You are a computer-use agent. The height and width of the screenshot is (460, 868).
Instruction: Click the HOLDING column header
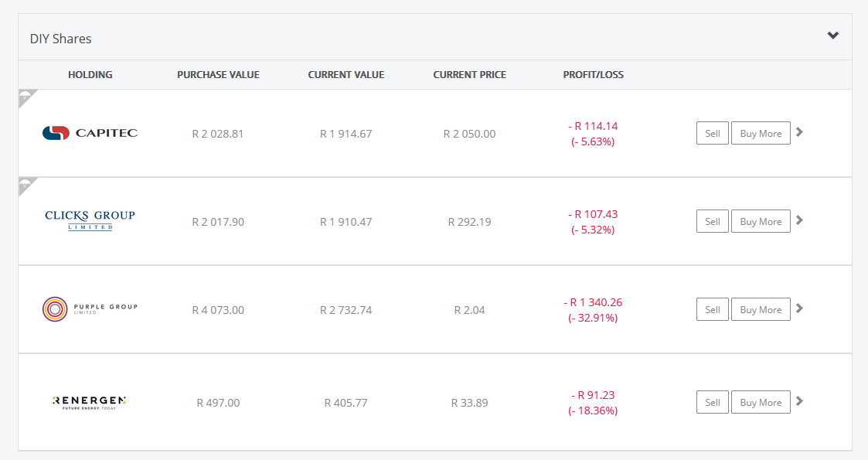pyautogui.click(x=90, y=74)
